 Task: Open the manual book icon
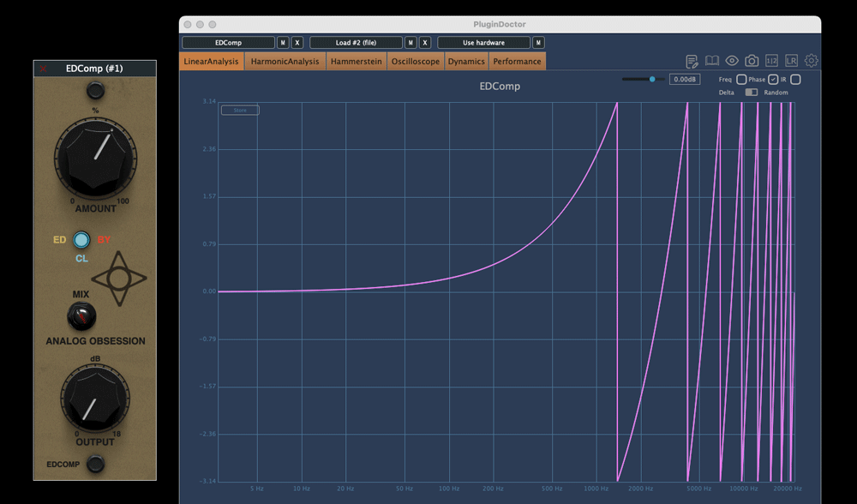(x=711, y=61)
